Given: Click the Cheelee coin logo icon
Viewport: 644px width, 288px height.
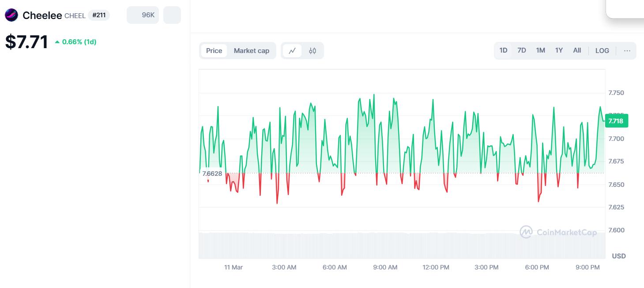Looking at the screenshot, I should (11, 15).
